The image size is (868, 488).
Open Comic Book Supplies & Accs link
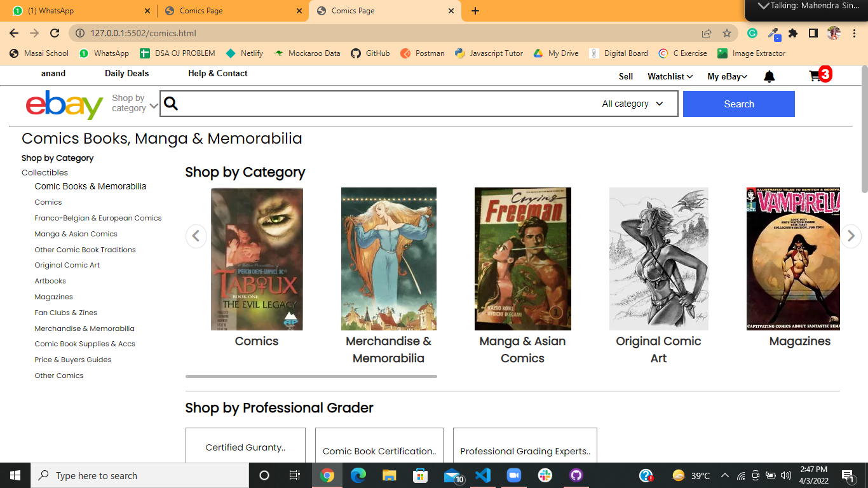[x=85, y=344]
